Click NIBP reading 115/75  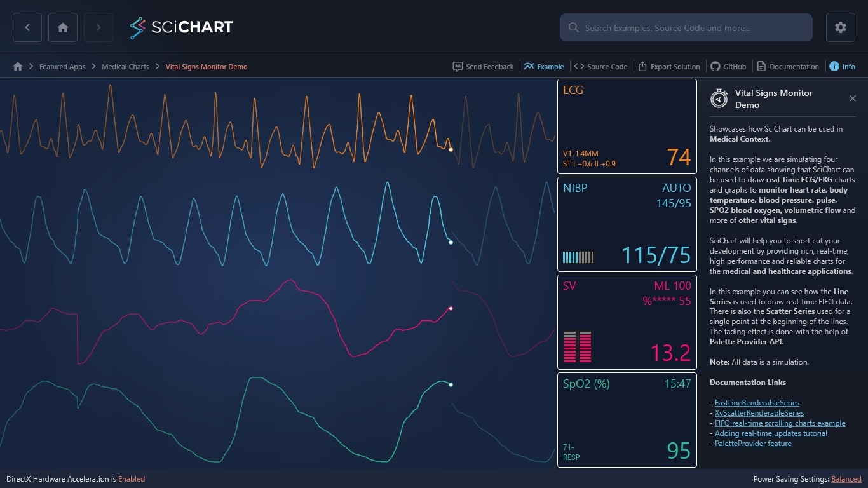[656, 255]
